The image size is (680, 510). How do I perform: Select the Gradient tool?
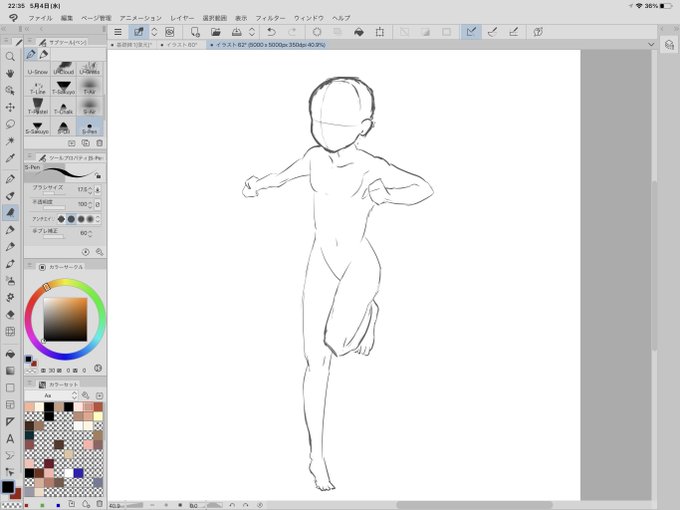pos(10,371)
